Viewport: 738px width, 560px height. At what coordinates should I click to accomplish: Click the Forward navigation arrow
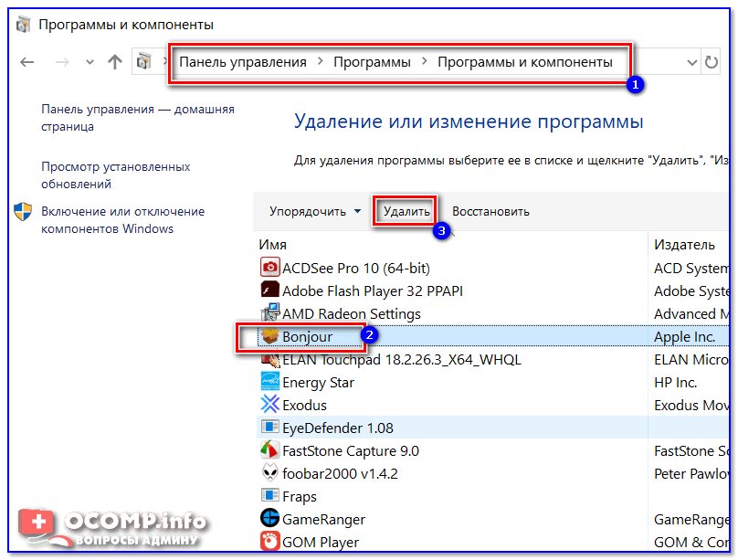(x=62, y=61)
